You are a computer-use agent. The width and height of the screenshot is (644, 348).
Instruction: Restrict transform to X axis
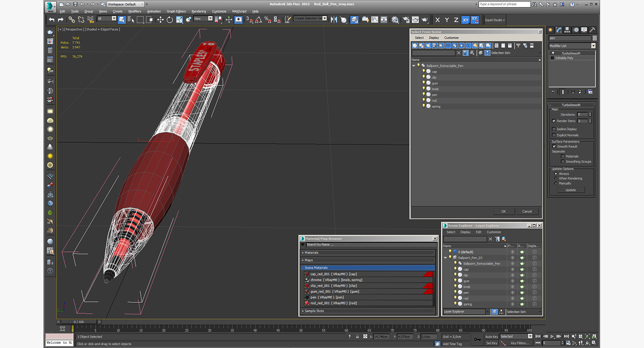pos(437,20)
